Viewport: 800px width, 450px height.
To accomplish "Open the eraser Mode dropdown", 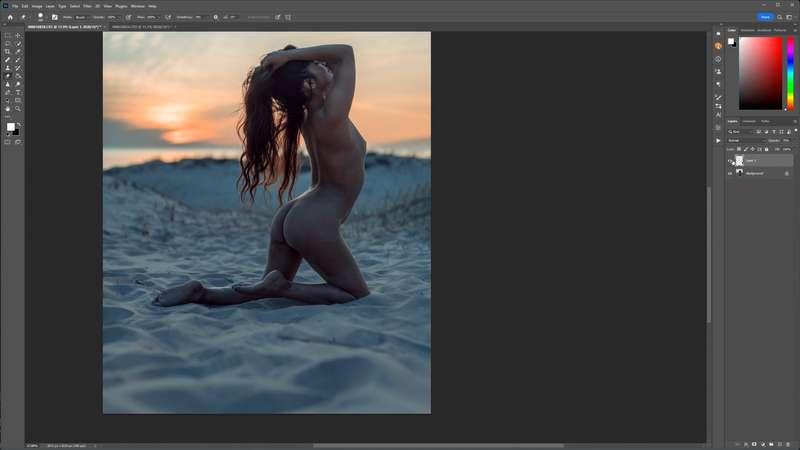I will click(83, 17).
